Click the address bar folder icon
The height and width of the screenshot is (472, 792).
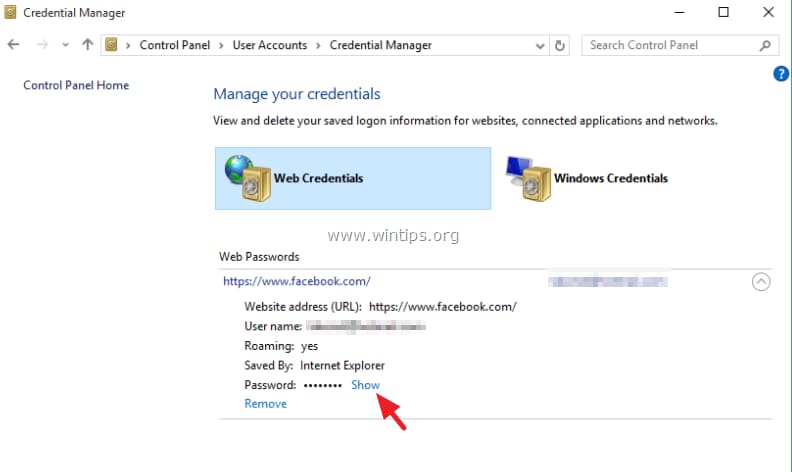[x=111, y=44]
